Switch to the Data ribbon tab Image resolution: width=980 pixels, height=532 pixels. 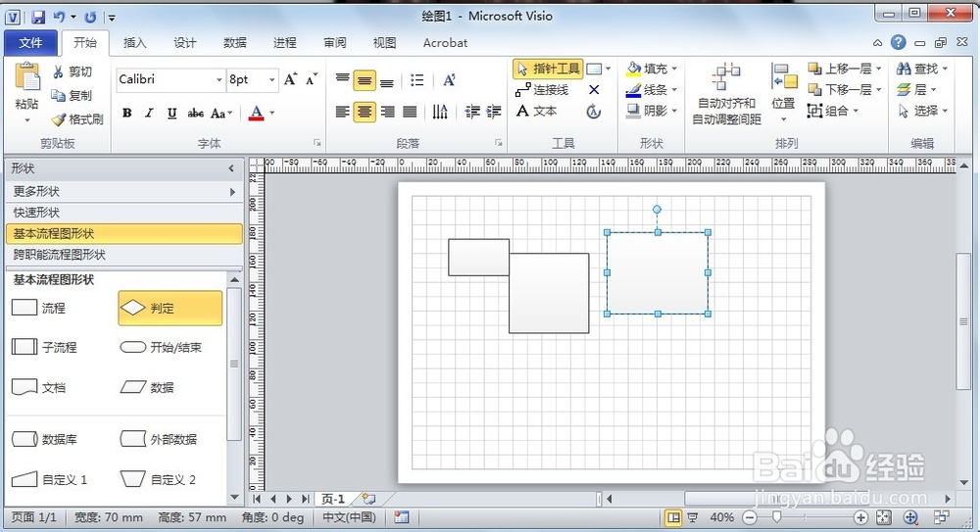(234, 43)
